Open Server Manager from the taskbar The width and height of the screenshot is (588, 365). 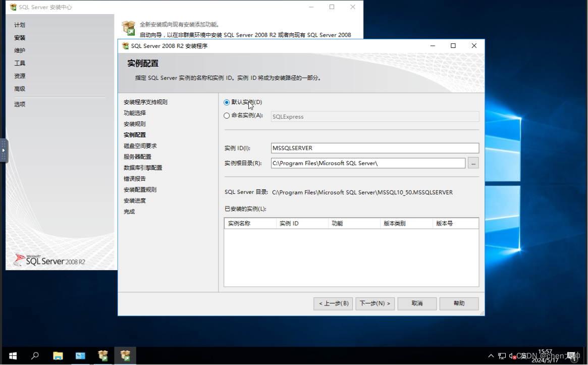pyautogui.click(x=80, y=355)
